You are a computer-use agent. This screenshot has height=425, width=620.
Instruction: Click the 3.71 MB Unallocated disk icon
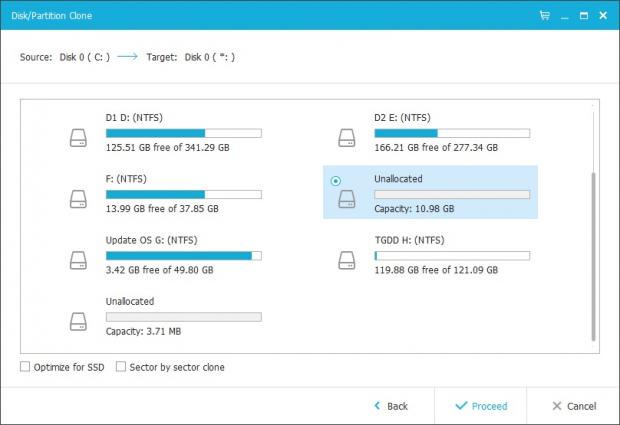(79, 321)
